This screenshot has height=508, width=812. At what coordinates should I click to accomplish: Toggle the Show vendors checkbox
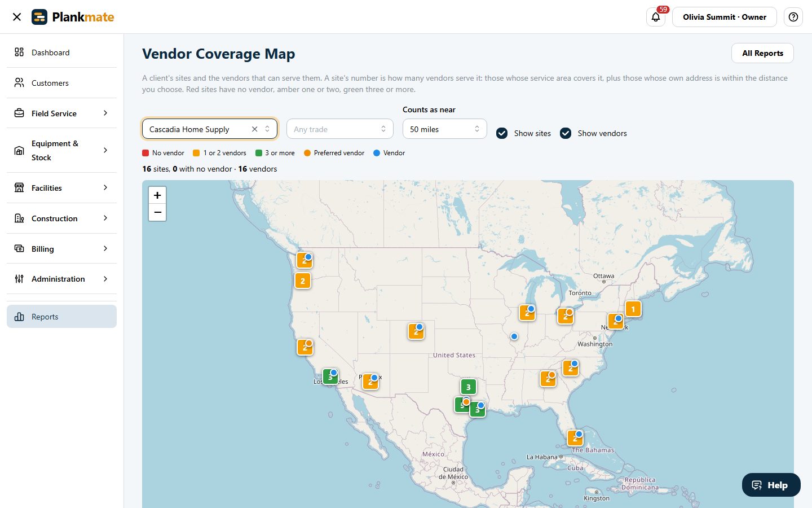(566, 133)
